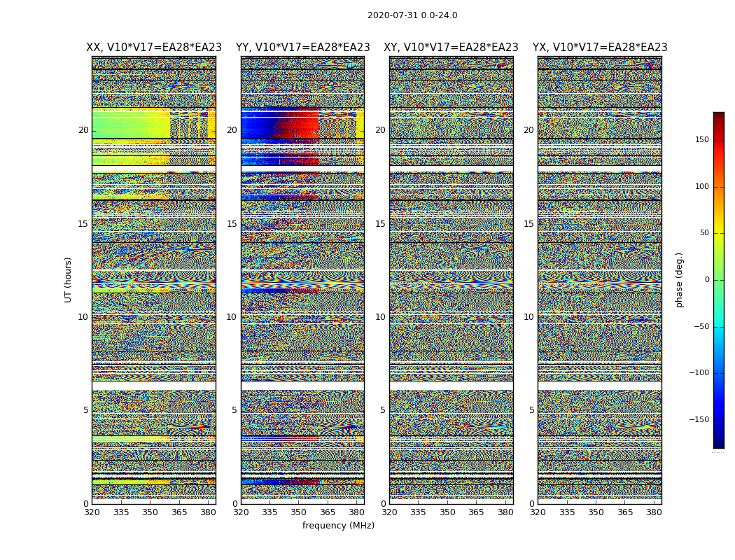Click the 350 frequency tick under the YX panel

point(596,512)
